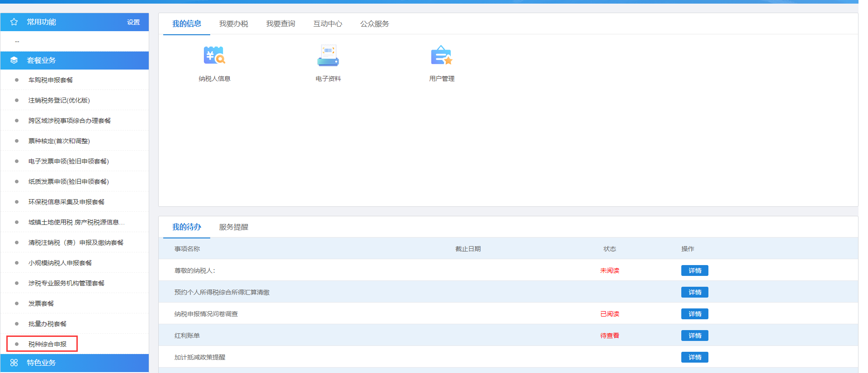Open 跨区域涉税事项综合办理套餐
This screenshot has height=373, width=868.
point(70,121)
